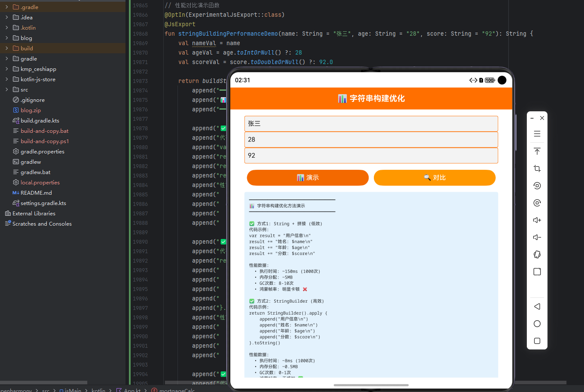Click the connection arrows icon in phone status bar
The width and height of the screenshot is (584, 392).
[x=473, y=80]
